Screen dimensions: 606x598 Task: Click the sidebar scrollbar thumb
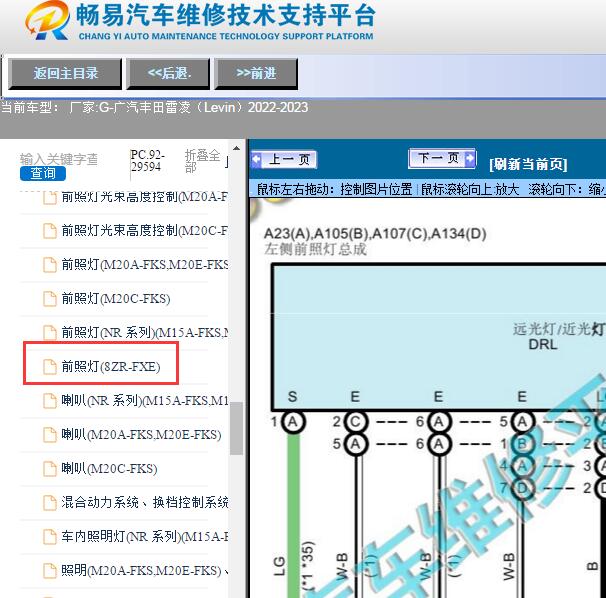236,428
